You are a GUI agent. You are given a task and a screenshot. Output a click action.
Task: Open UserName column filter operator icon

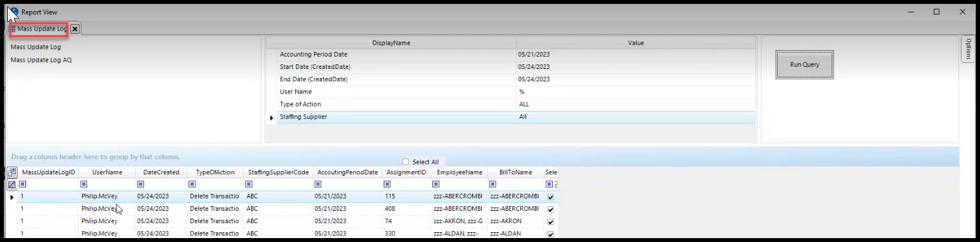tap(84, 185)
